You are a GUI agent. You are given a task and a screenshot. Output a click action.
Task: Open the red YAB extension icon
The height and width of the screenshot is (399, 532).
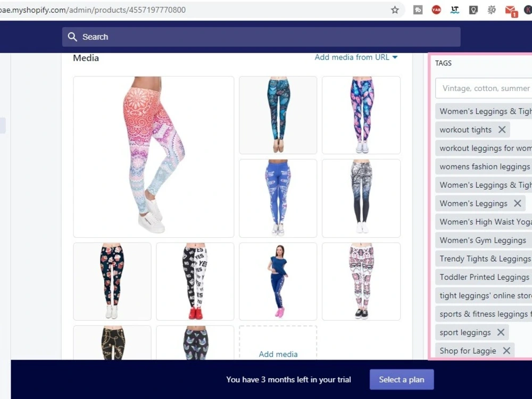(436, 10)
